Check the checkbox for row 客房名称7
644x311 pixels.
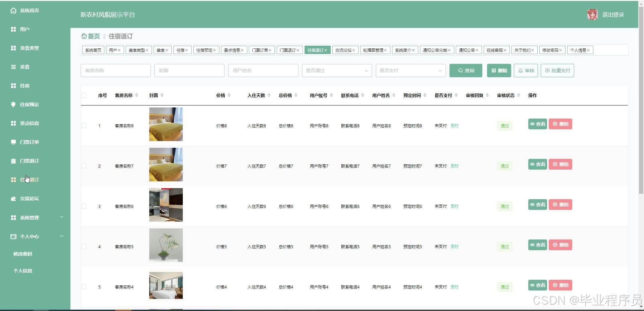click(84, 166)
